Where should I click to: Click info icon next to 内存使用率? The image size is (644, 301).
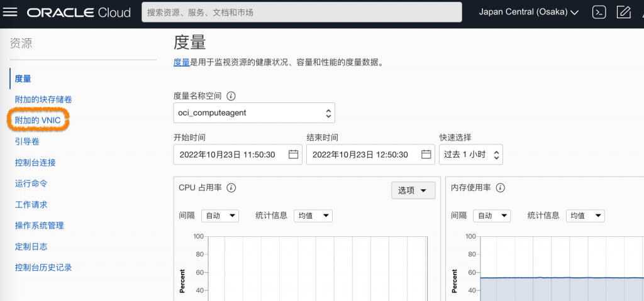point(501,188)
